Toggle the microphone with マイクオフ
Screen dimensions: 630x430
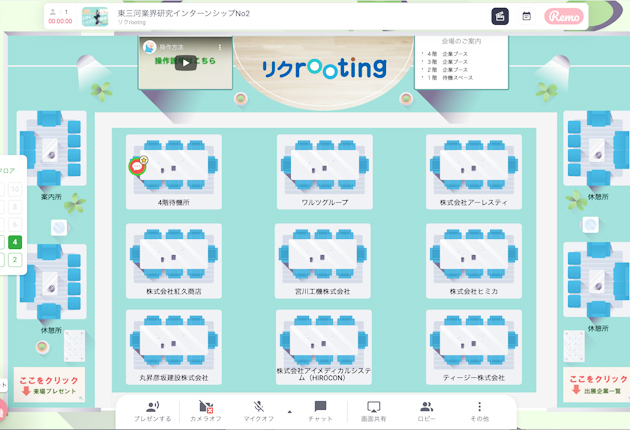tap(259, 411)
